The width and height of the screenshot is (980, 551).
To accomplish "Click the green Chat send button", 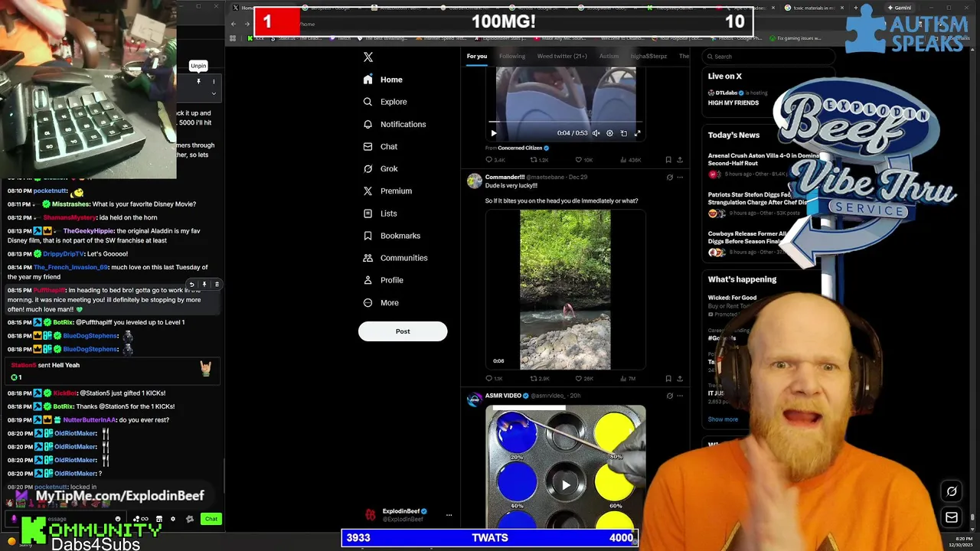I will [x=211, y=519].
